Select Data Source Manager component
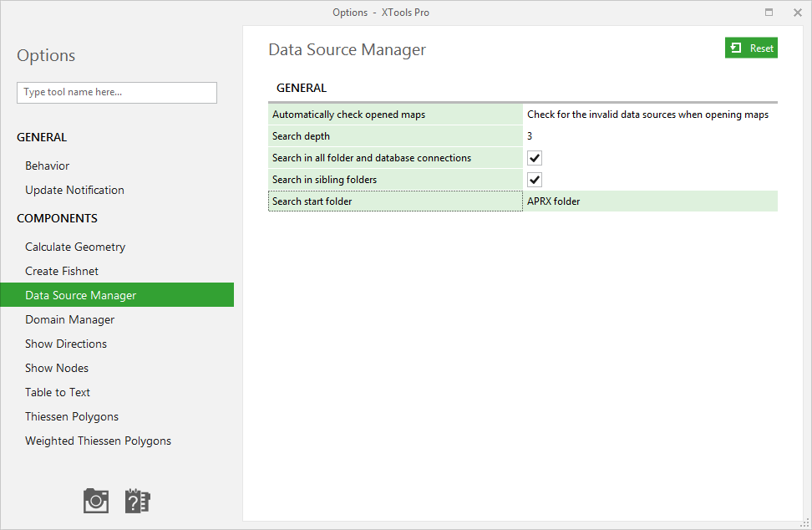812x530 pixels. (117, 295)
